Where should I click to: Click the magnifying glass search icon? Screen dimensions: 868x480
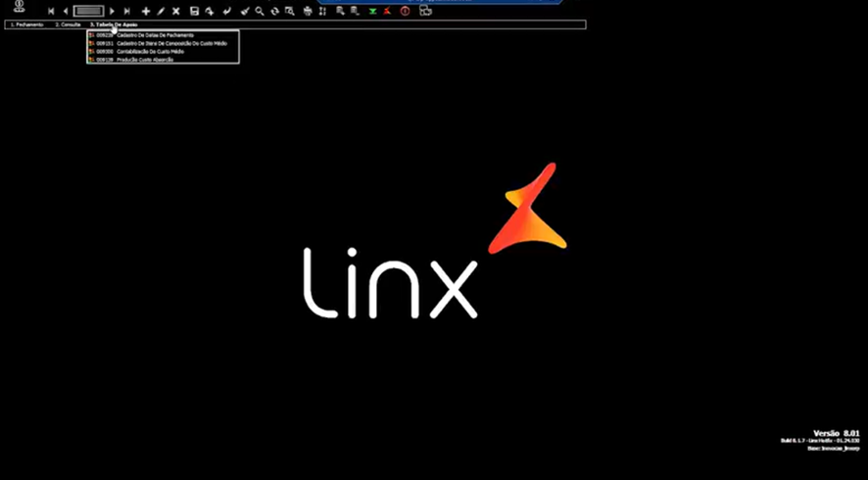(259, 11)
